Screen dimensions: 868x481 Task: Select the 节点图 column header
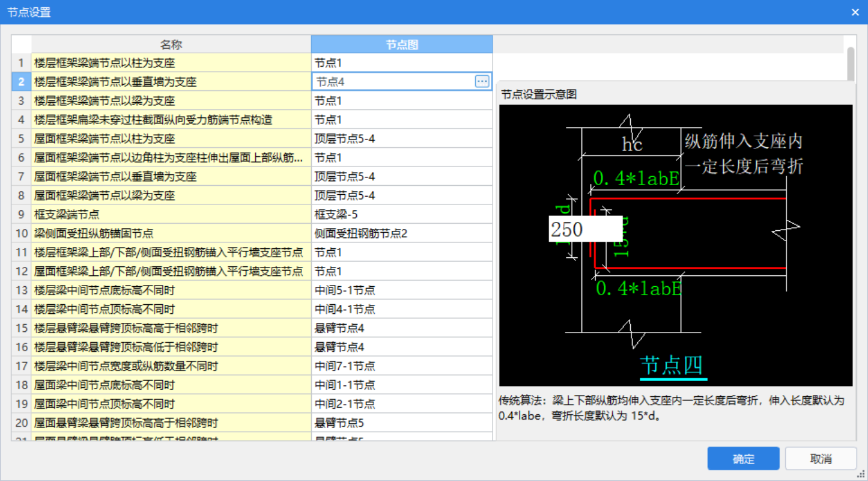click(402, 44)
